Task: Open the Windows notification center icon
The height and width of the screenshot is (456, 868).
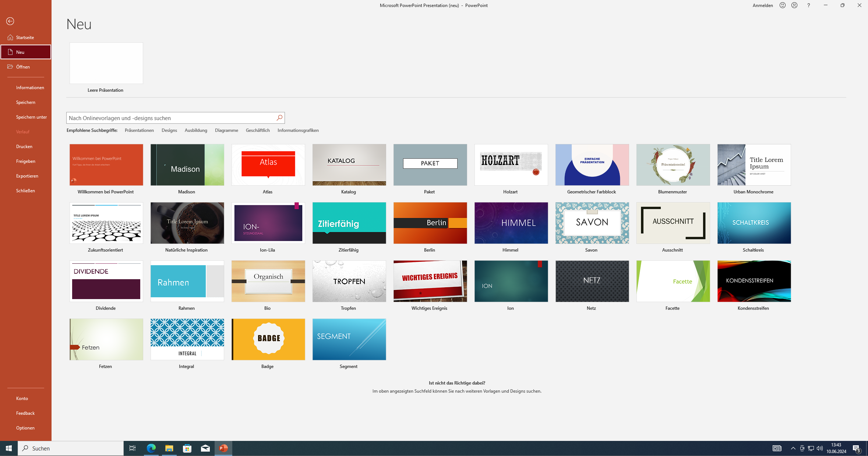Action: point(857,448)
